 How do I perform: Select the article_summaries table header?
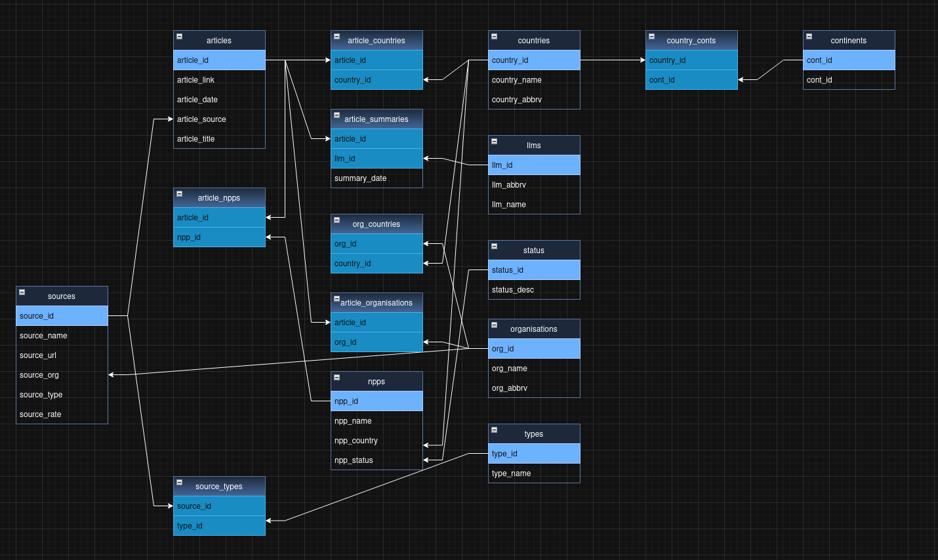(377, 119)
